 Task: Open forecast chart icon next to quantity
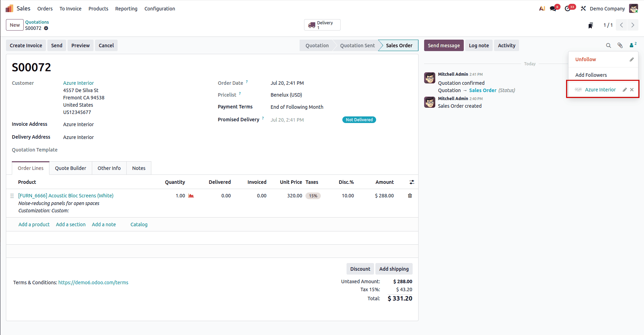coord(191,196)
